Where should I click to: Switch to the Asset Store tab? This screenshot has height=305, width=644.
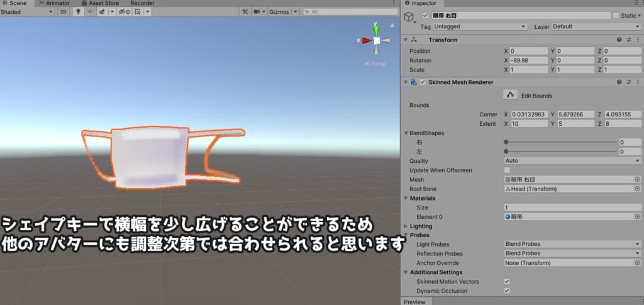point(100,3)
